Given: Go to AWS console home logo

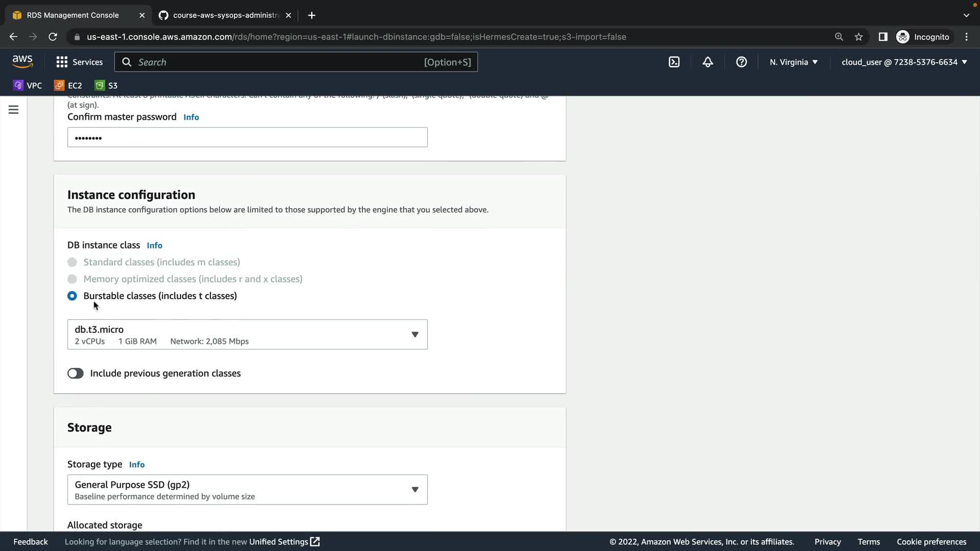Looking at the screenshot, I should click(22, 62).
